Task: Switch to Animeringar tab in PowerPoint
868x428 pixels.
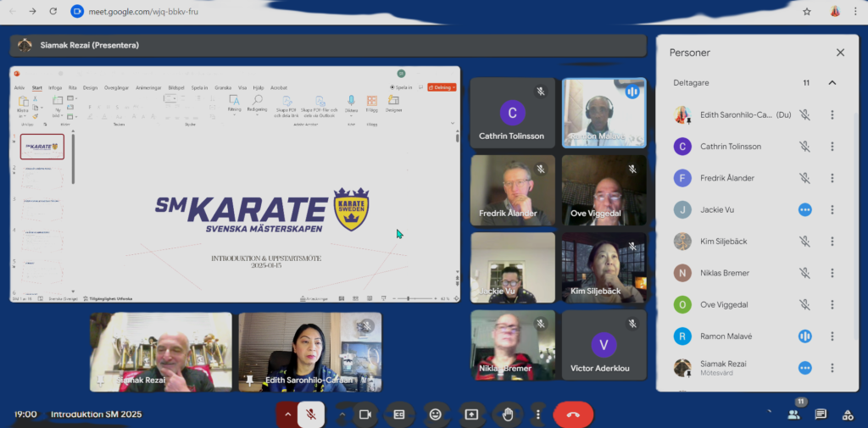Action: (x=149, y=87)
